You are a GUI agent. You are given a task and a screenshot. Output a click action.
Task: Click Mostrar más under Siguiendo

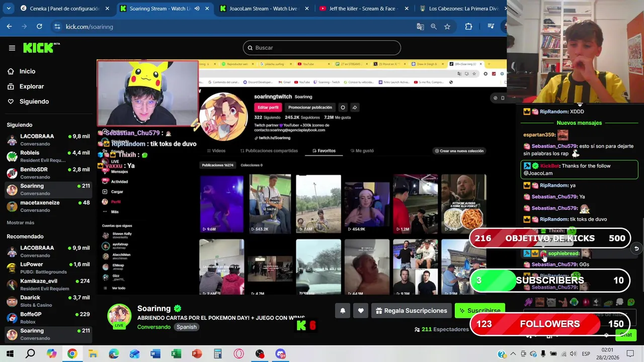click(21, 223)
